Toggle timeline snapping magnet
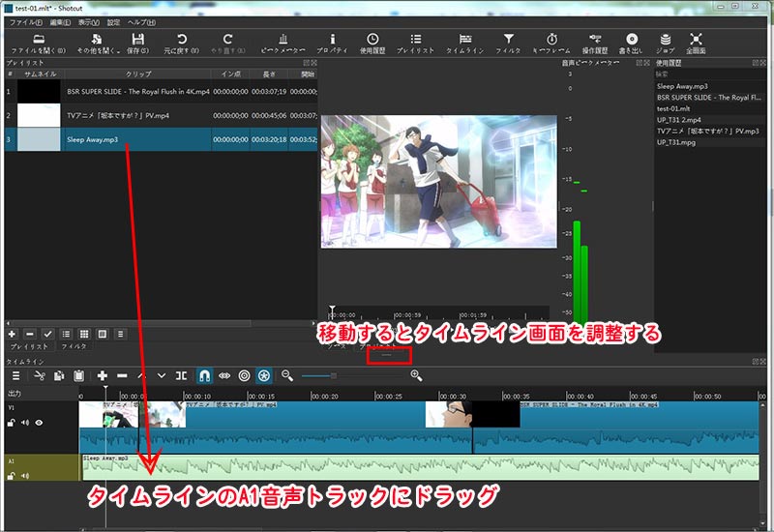This screenshot has width=774, height=532. (204, 376)
